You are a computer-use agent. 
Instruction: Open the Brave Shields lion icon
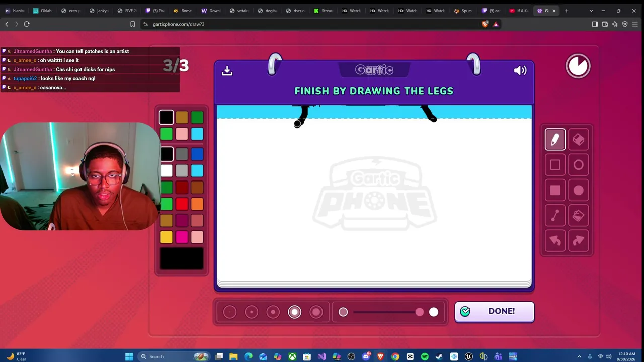(485, 24)
